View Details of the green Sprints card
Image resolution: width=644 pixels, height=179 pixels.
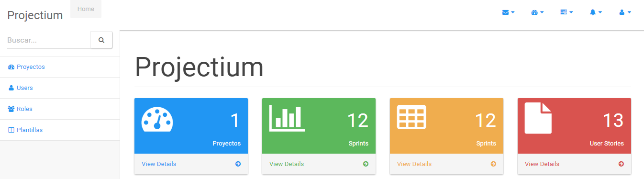tap(287, 164)
